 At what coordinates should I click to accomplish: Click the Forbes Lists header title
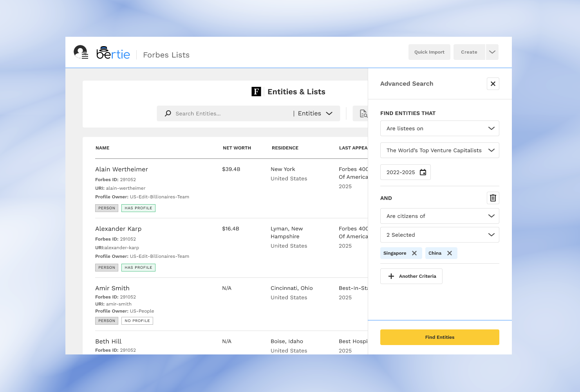pos(166,55)
